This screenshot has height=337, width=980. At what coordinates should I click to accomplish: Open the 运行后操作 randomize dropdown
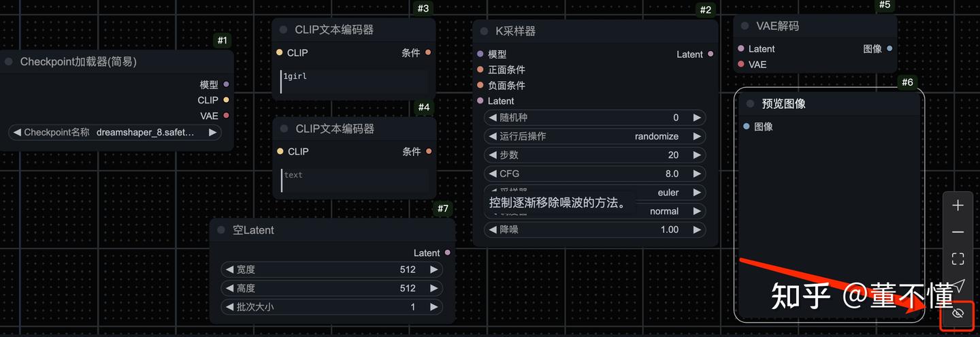[595, 136]
